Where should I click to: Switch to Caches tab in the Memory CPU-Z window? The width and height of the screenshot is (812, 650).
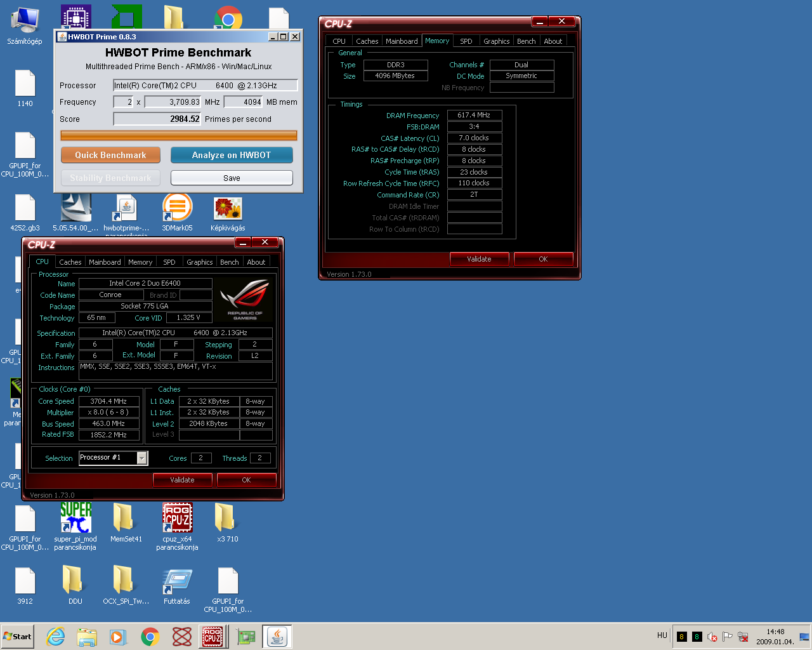point(367,41)
